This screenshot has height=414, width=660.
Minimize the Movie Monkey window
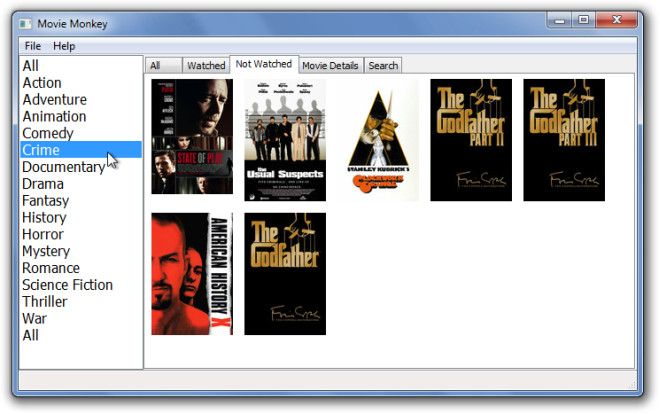(559, 20)
